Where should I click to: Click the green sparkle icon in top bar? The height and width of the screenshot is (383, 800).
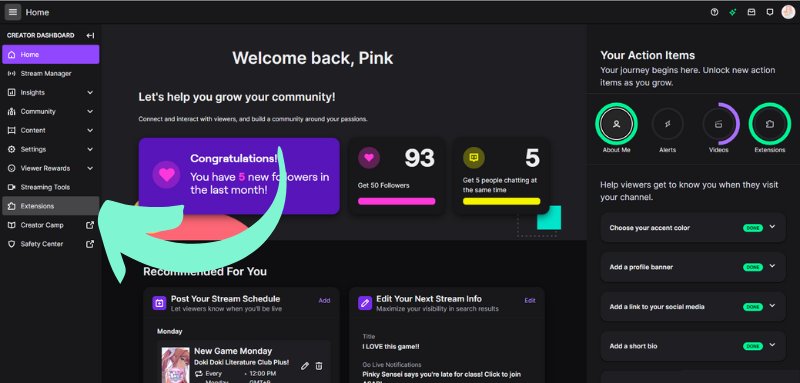coord(733,12)
